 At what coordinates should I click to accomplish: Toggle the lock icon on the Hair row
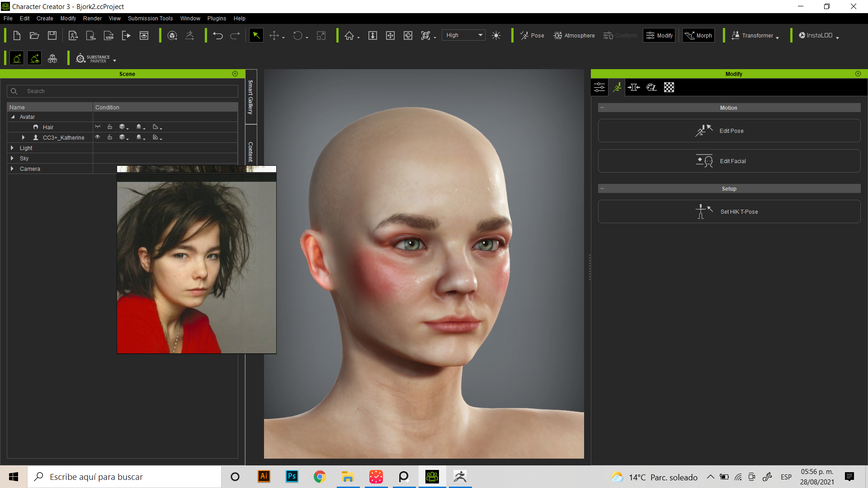(110, 127)
